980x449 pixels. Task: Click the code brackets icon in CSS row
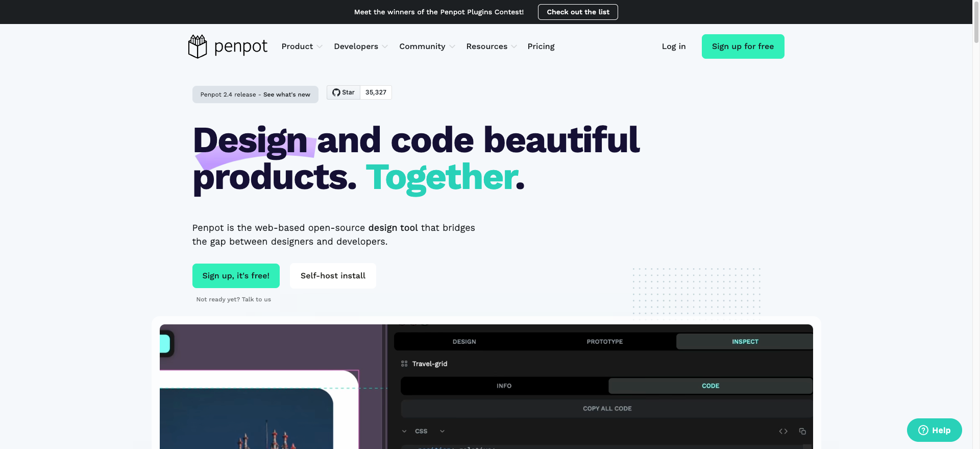783,431
